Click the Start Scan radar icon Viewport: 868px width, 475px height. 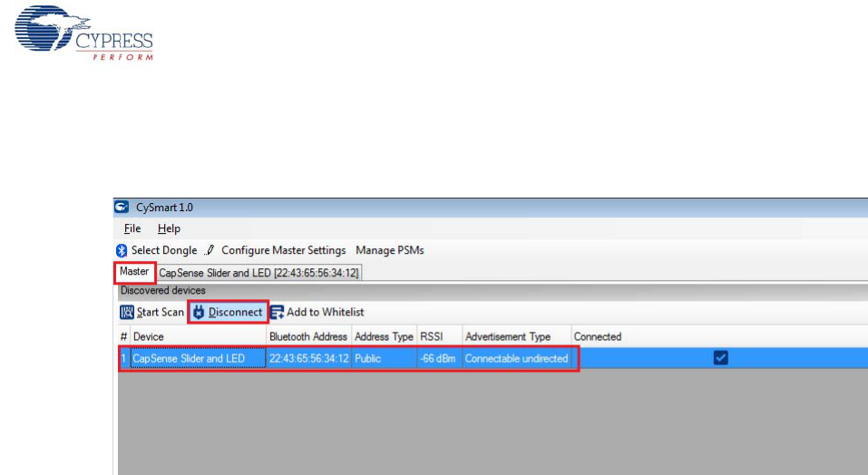tap(127, 313)
